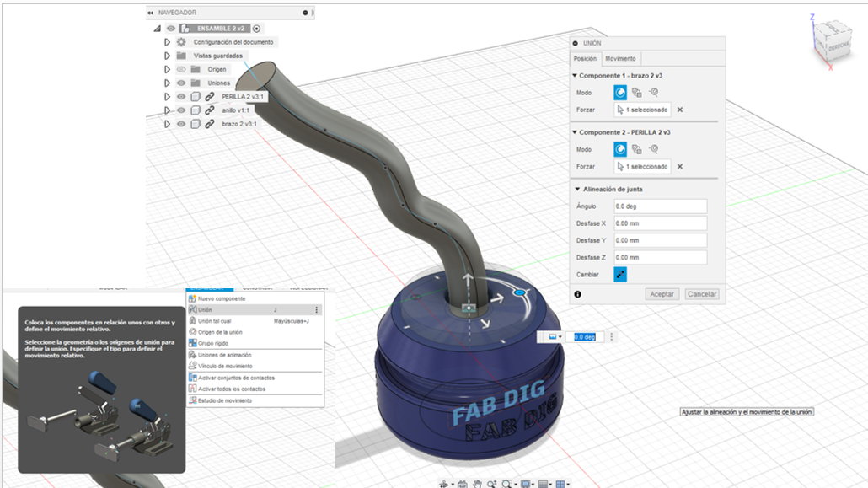Choose between-two-faces mode for Componente 2
This screenshot has width=868, height=488.
[x=636, y=149]
